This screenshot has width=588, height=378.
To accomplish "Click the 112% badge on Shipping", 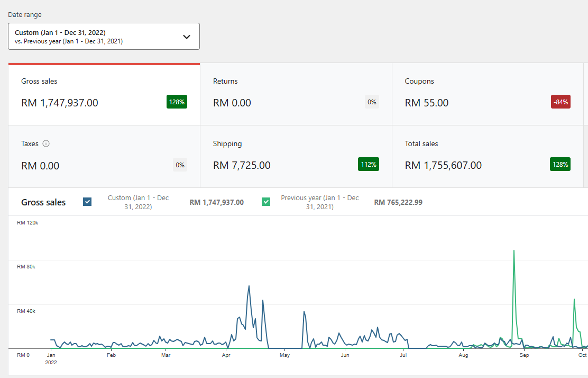I will [x=368, y=165].
